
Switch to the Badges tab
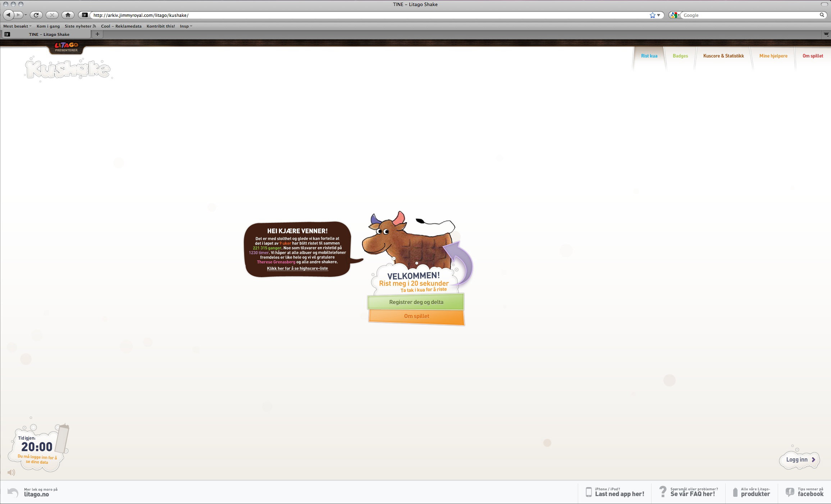(680, 56)
